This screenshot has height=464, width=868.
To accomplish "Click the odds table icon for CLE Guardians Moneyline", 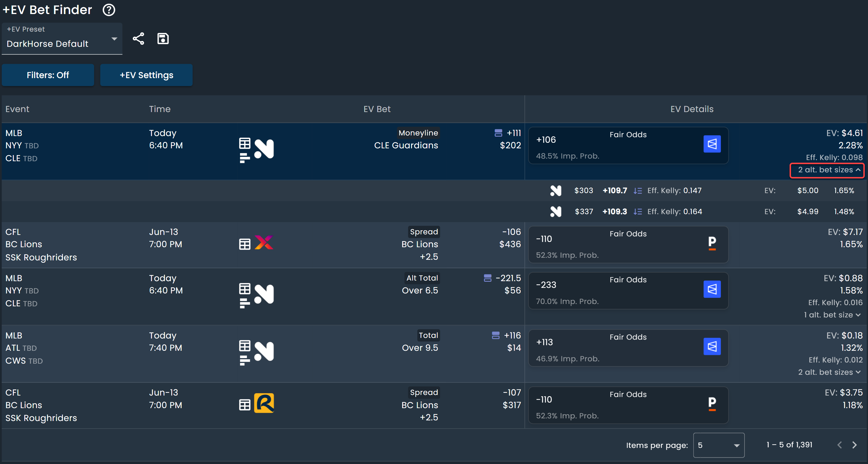I will (x=245, y=144).
